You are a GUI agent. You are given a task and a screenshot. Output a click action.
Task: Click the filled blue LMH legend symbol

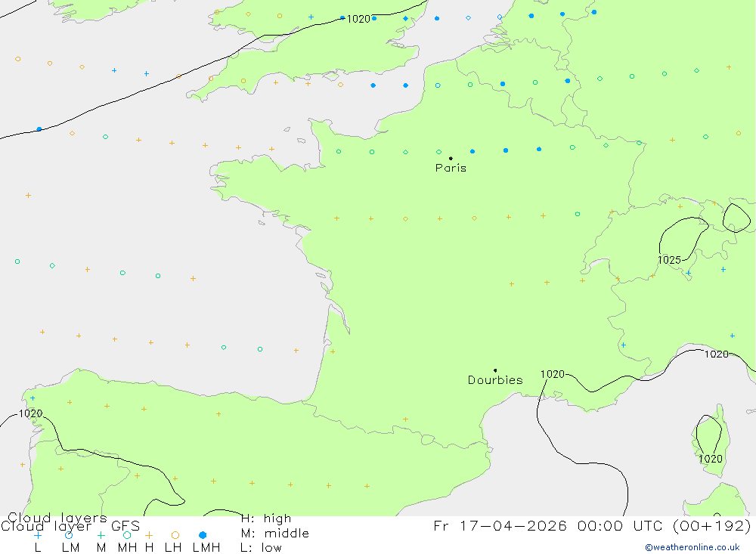tap(203, 535)
